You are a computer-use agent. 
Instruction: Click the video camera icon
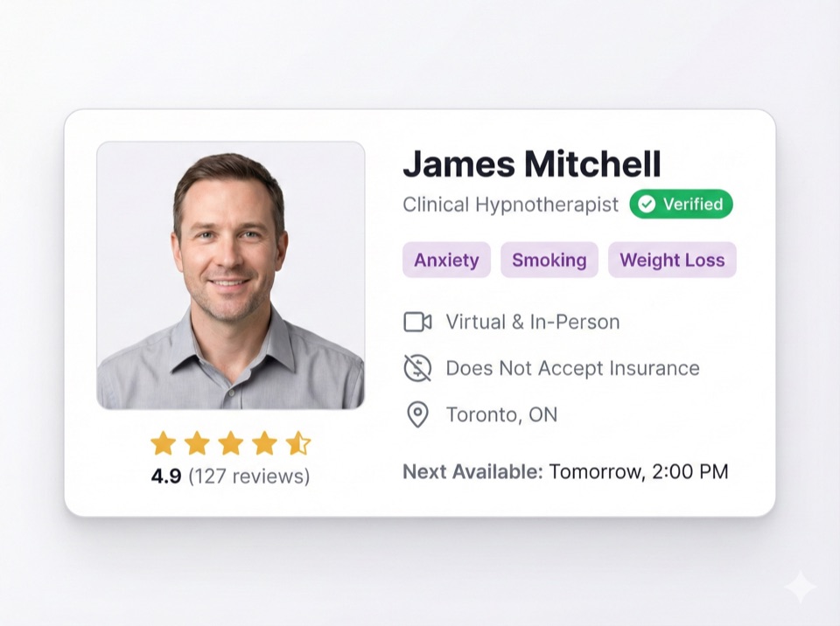pos(417,323)
